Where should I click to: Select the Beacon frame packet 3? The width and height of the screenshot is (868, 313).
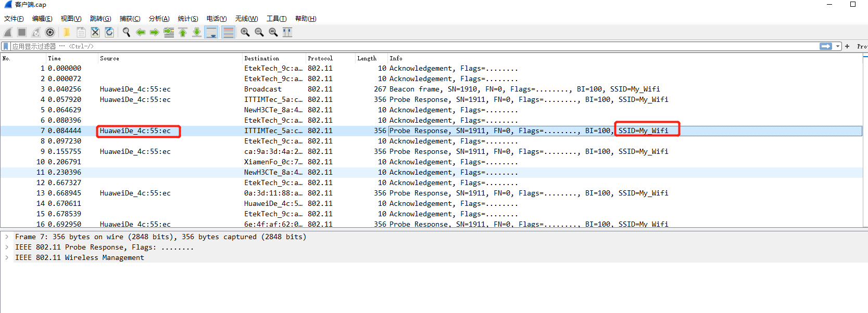pyautogui.click(x=431, y=89)
